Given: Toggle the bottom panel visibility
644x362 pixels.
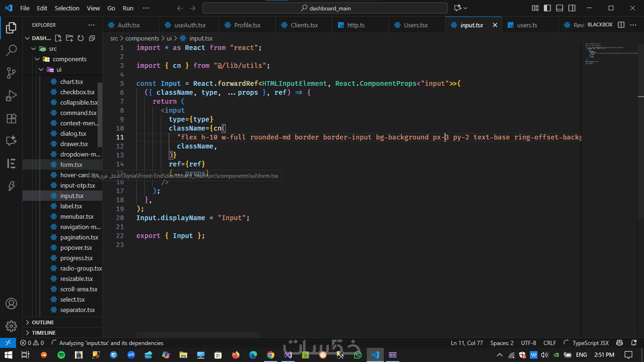Looking at the screenshot, I should pos(560,8).
